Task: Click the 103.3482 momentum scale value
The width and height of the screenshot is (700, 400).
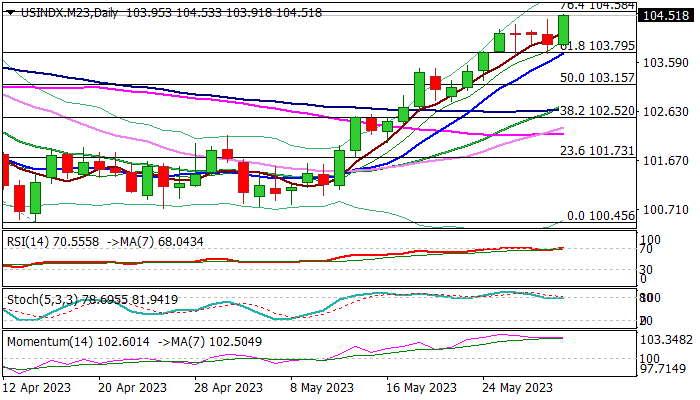Action: [x=666, y=340]
